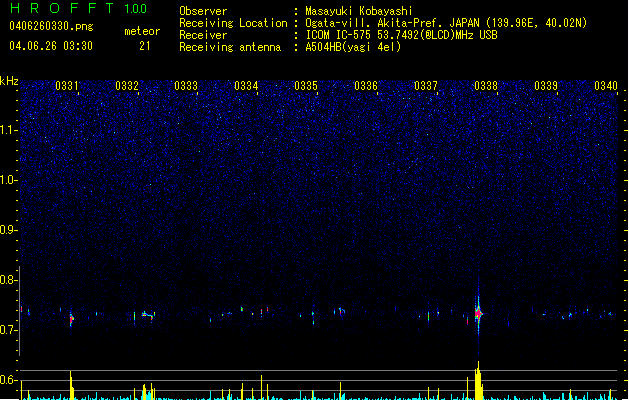
Task: Click the 0.8 kHz axis label
Action: [9, 280]
